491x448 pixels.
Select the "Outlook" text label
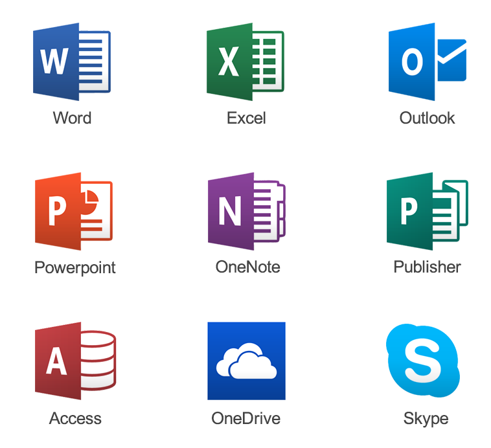[427, 118]
